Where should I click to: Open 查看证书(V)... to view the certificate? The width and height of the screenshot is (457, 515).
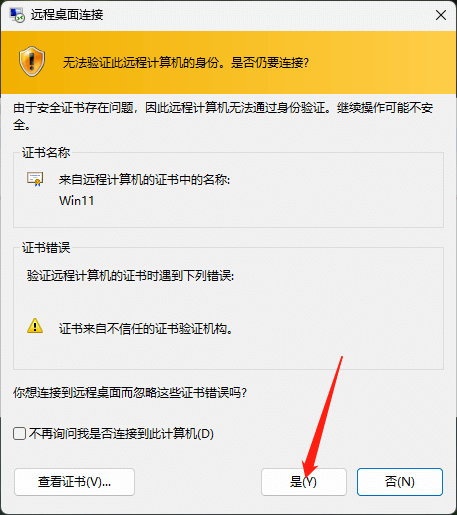click(74, 482)
